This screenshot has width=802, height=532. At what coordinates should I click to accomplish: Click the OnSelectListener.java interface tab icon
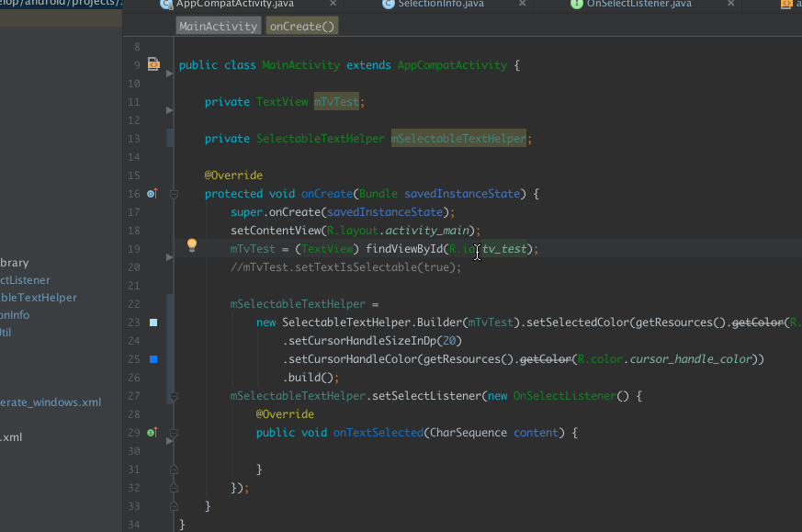577,4
